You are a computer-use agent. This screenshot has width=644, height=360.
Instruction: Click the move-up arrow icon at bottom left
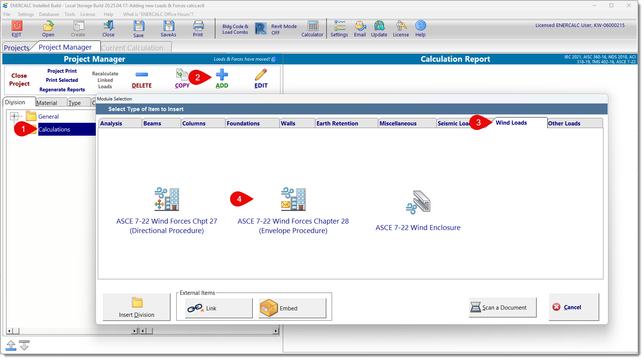11,346
